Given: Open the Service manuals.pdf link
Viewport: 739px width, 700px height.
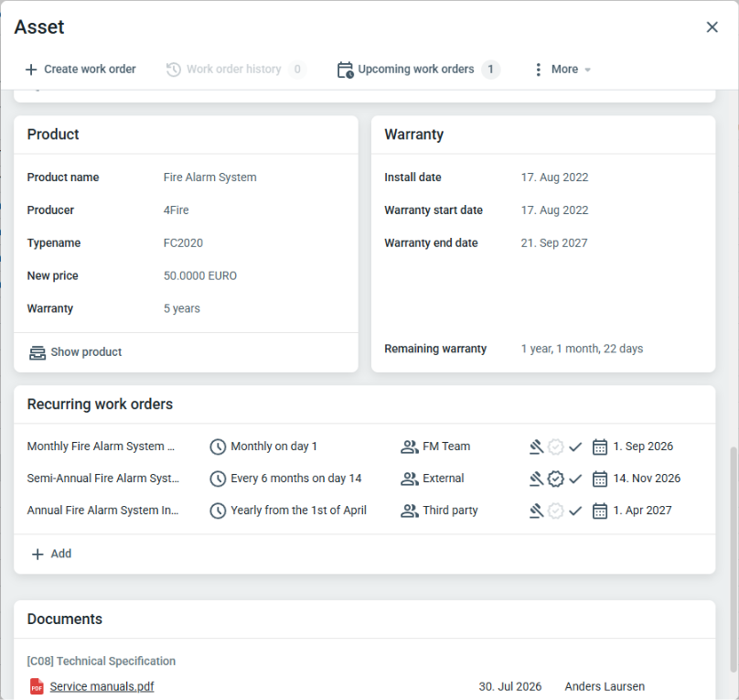Looking at the screenshot, I should [102, 687].
